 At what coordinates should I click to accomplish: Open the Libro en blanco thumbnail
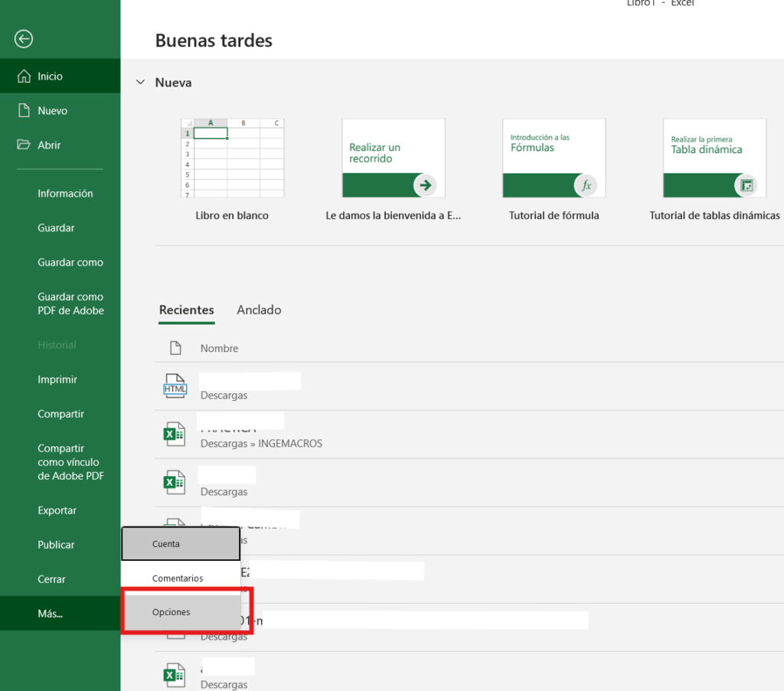pos(233,158)
